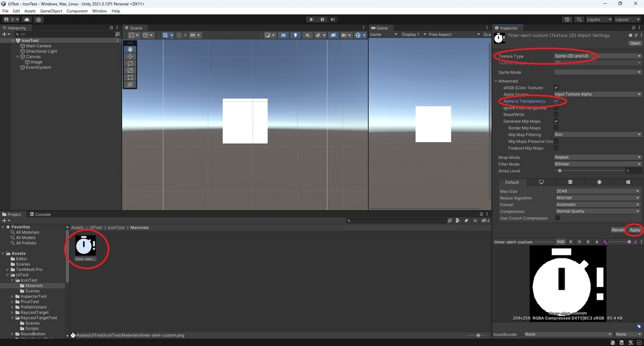This screenshot has width=644, height=346.
Task: Click the Revert button
Action: [618, 230]
